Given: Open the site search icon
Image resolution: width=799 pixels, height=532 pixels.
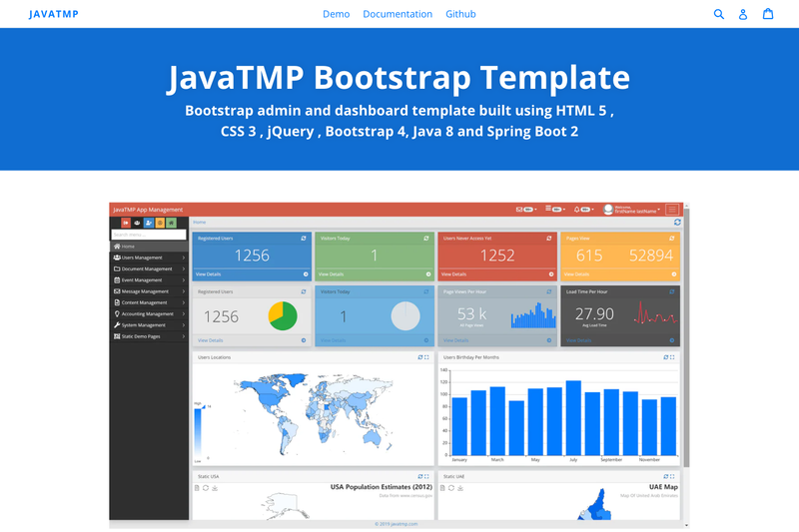Looking at the screenshot, I should [718, 14].
